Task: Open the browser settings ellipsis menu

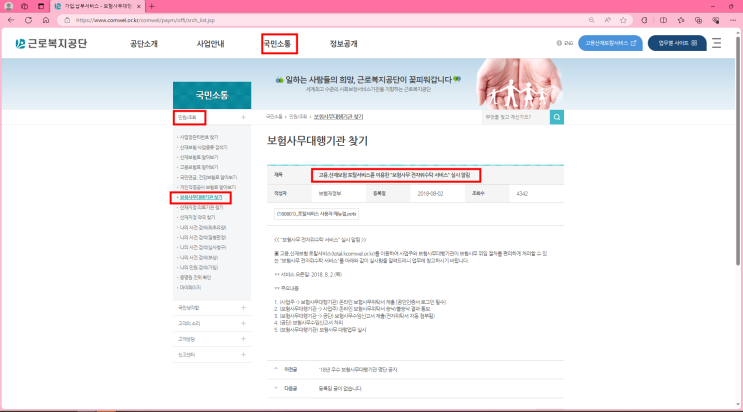Action: [x=733, y=20]
